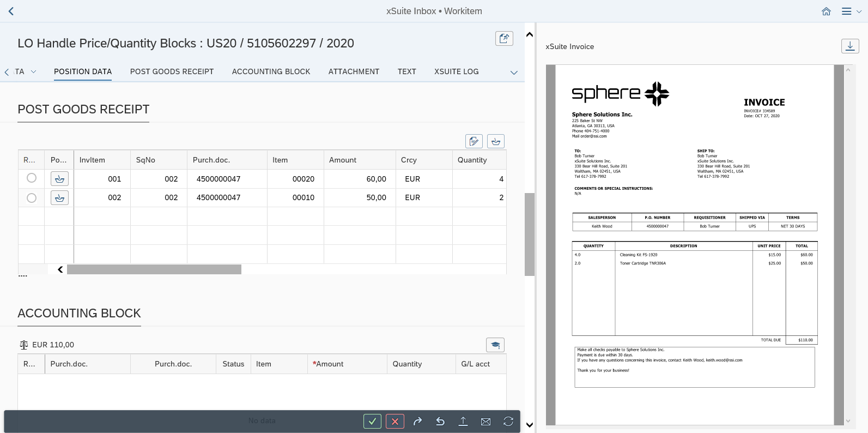Screen dimensions: 868x433
Task: Click the refresh icon in footer toolbar
Action: tap(508, 421)
